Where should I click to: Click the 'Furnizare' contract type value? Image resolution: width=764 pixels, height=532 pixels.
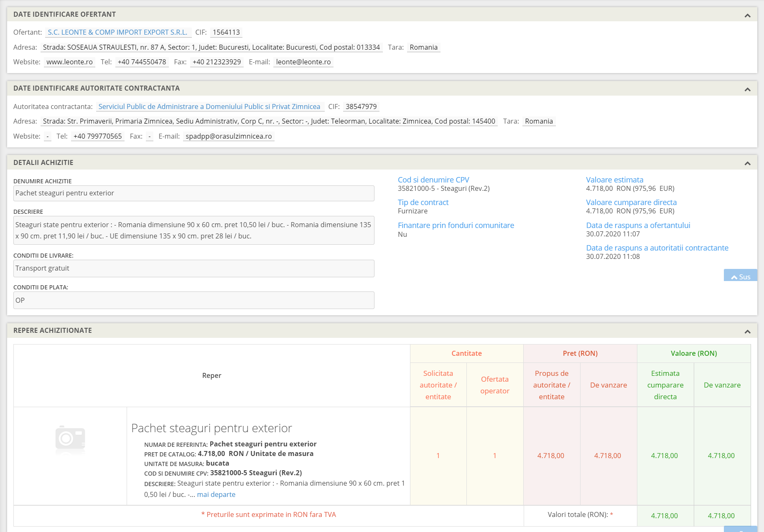point(413,211)
